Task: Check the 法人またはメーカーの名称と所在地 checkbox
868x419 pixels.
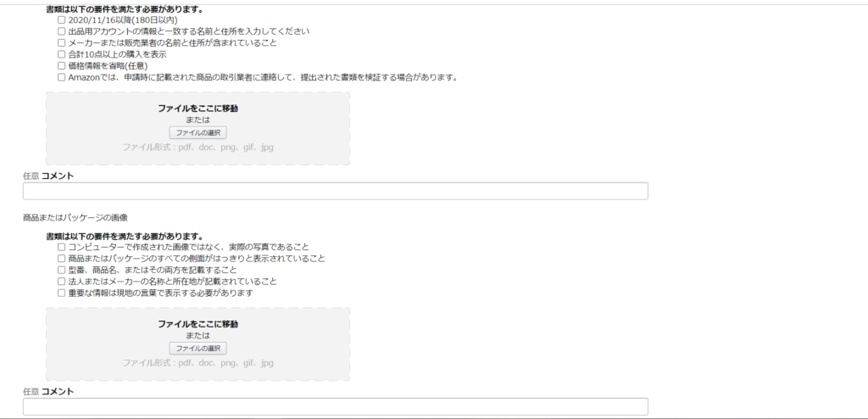Action: (x=61, y=282)
